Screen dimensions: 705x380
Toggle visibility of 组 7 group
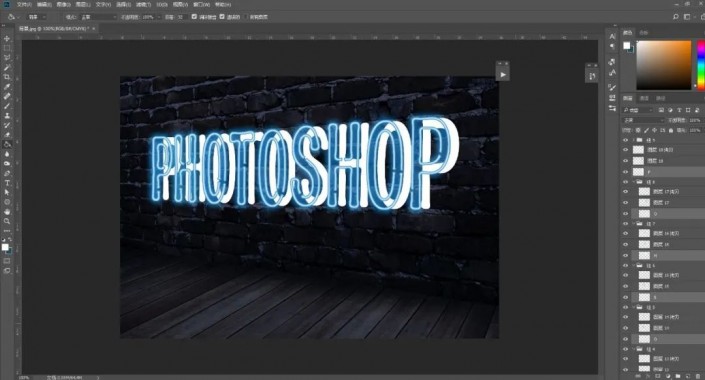[625, 224]
